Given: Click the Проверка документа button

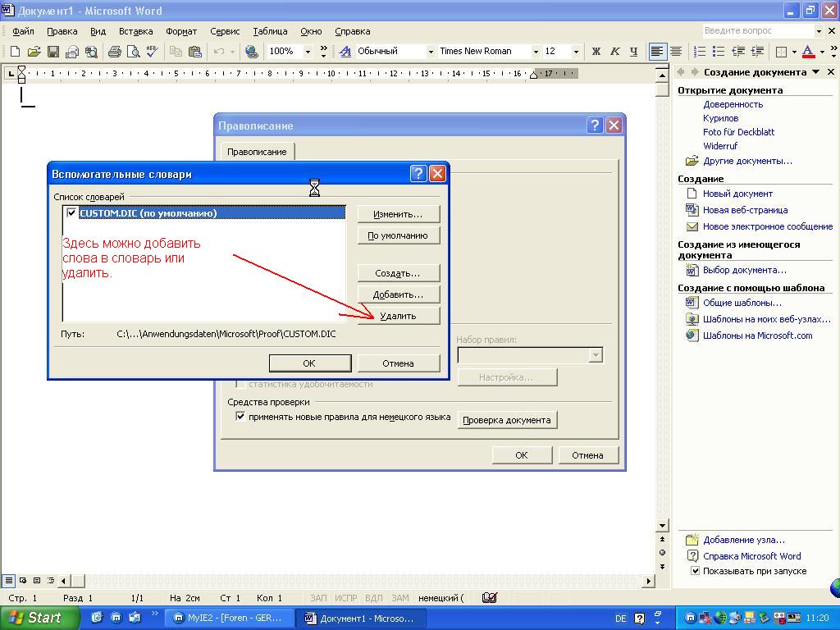Looking at the screenshot, I should [507, 420].
